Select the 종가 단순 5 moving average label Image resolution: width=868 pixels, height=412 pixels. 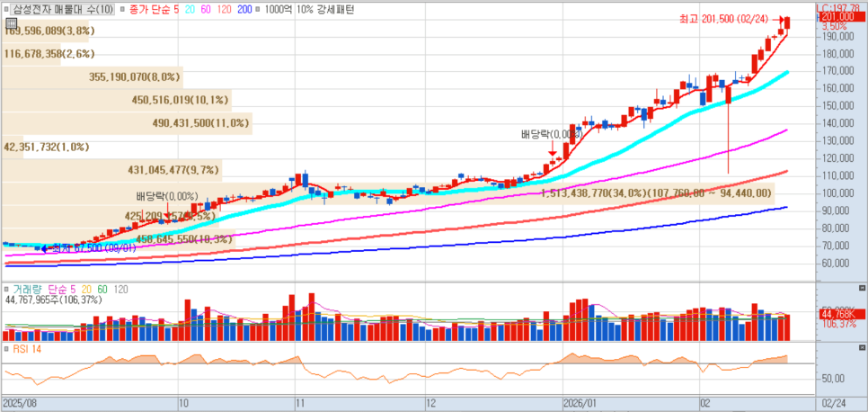click(x=154, y=9)
